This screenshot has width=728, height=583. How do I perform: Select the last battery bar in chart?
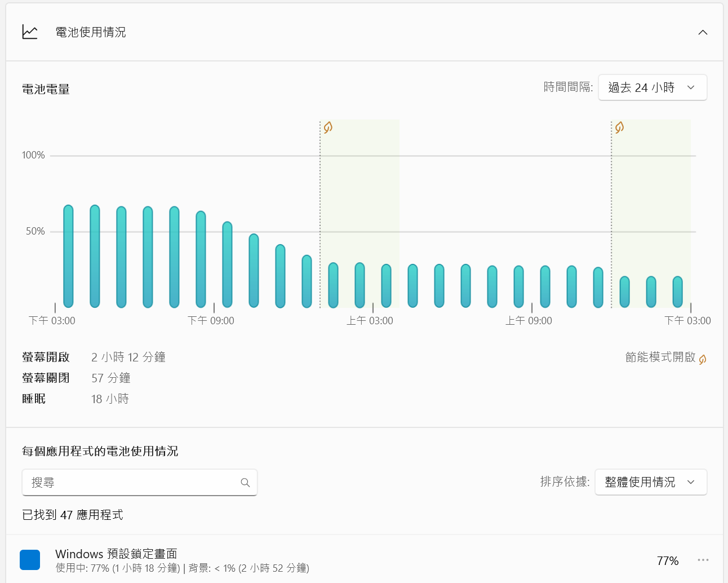click(677, 292)
